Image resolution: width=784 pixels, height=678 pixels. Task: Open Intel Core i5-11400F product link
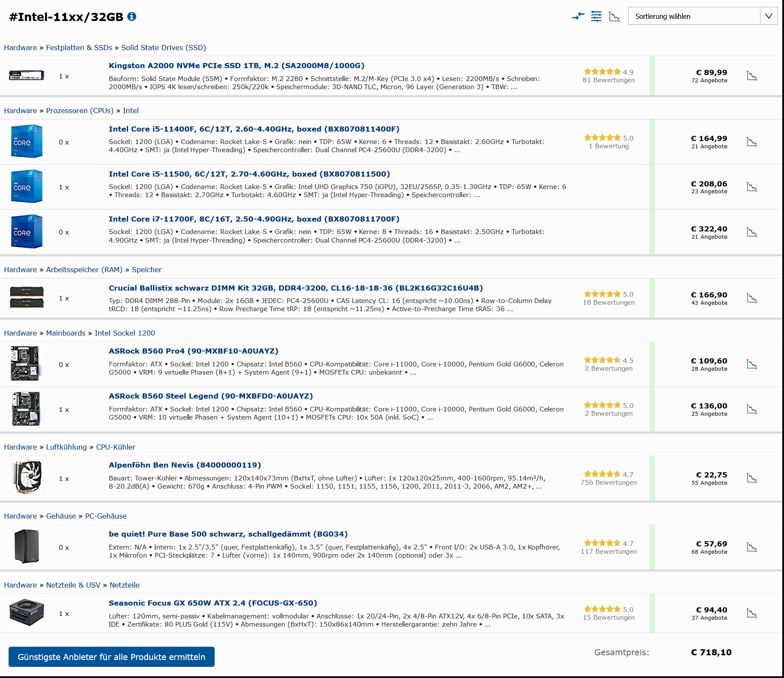pos(254,129)
